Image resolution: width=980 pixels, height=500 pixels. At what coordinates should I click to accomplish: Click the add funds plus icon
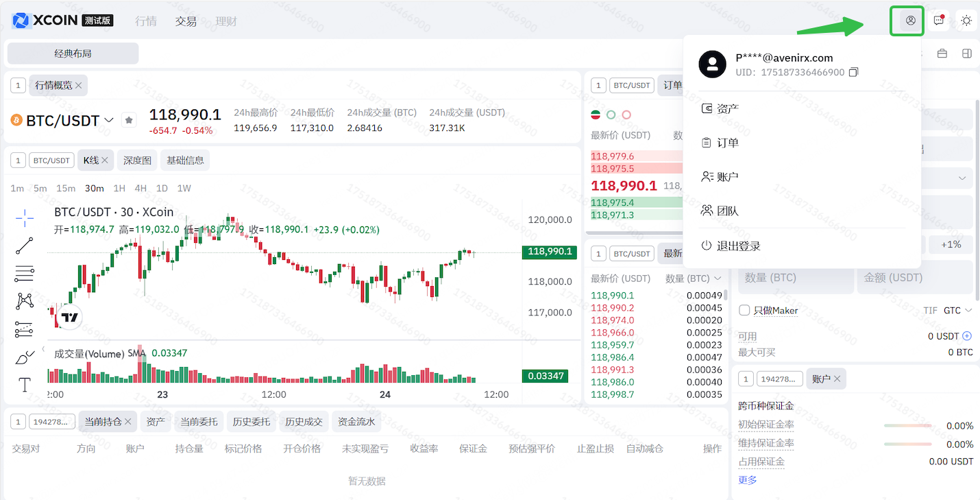click(967, 336)
